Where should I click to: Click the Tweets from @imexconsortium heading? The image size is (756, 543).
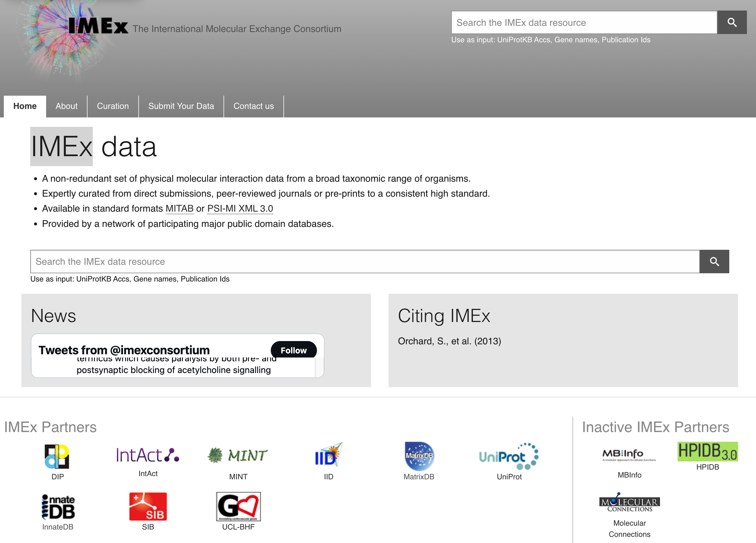[124, 350]
